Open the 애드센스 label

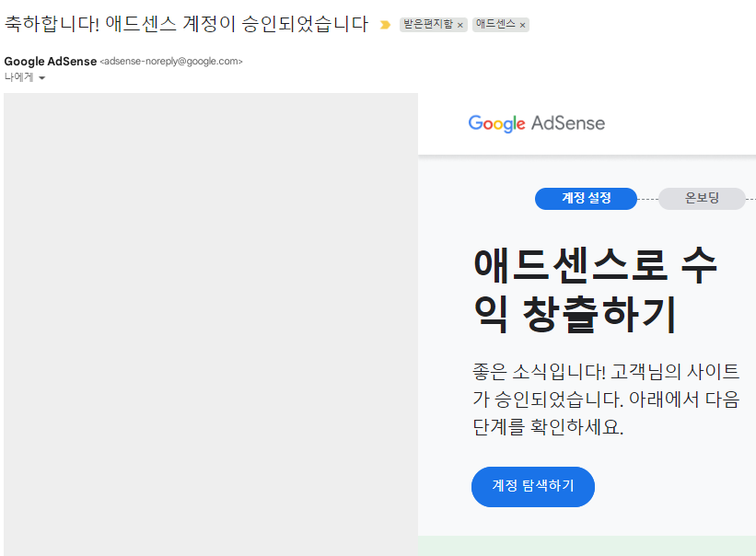[495, 24]
